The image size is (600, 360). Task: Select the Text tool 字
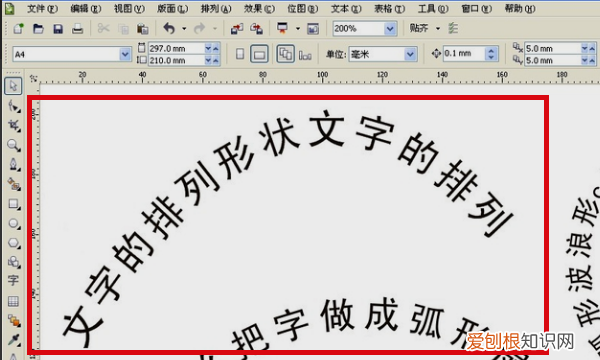[13, 280]
